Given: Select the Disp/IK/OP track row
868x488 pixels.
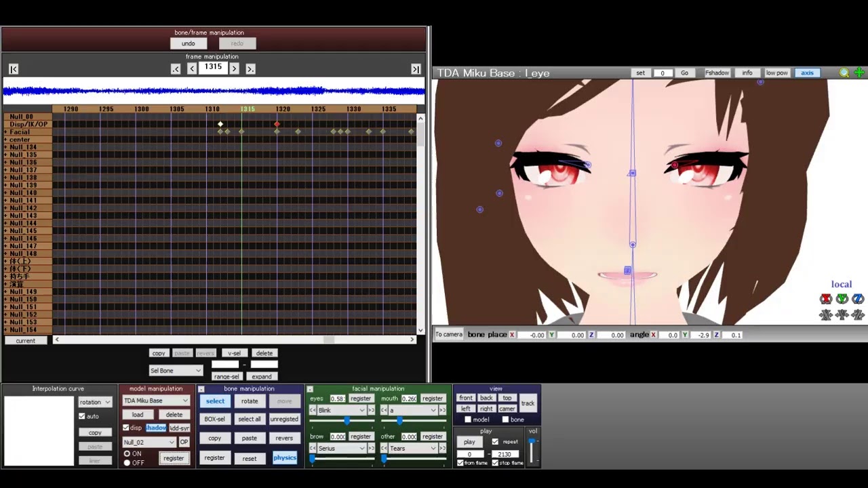Looking at the screenshot, I should click(x=27, y=125).
